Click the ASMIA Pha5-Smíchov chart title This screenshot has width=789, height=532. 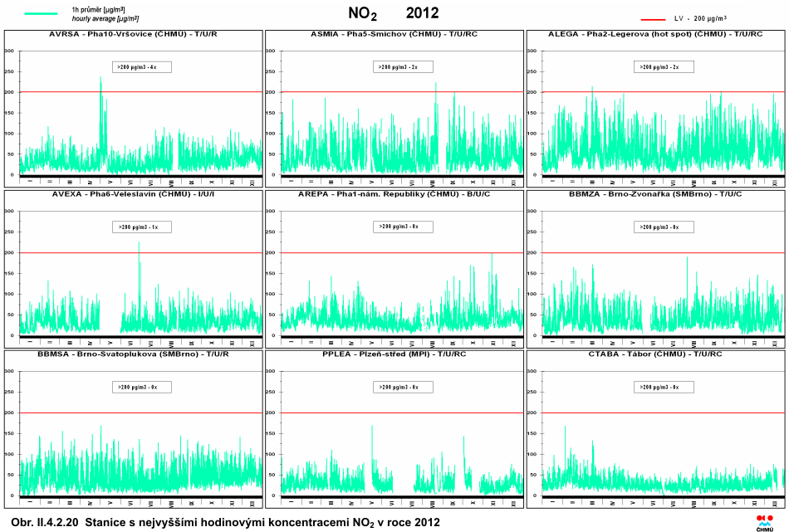(394, 34)
